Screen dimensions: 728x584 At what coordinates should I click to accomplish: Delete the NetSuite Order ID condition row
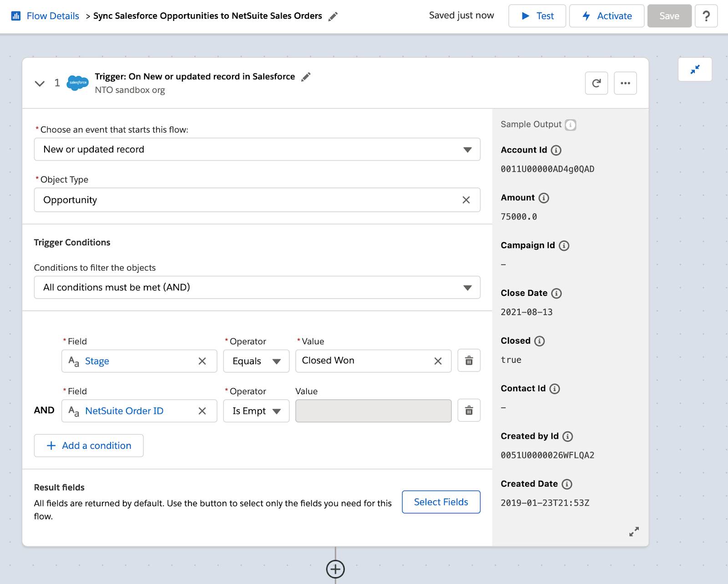(x=469, y=411)
